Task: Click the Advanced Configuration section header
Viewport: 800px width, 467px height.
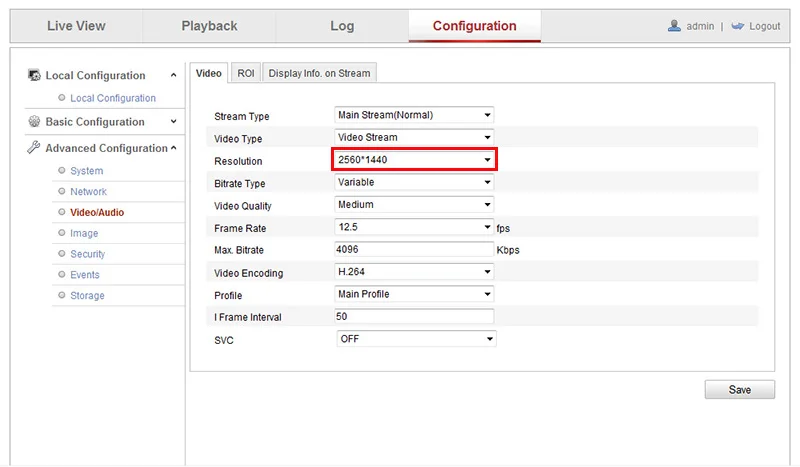Action: click(106, 148)
